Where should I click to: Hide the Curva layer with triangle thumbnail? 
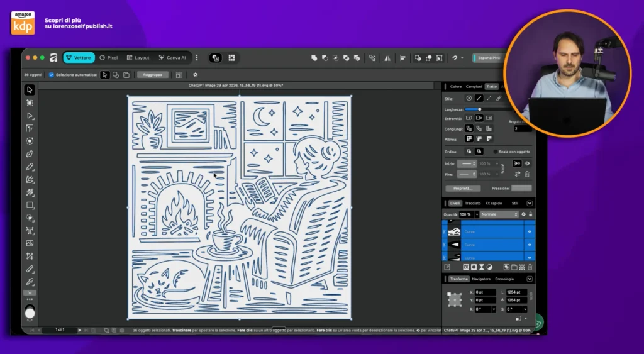[x=530, y=245]
